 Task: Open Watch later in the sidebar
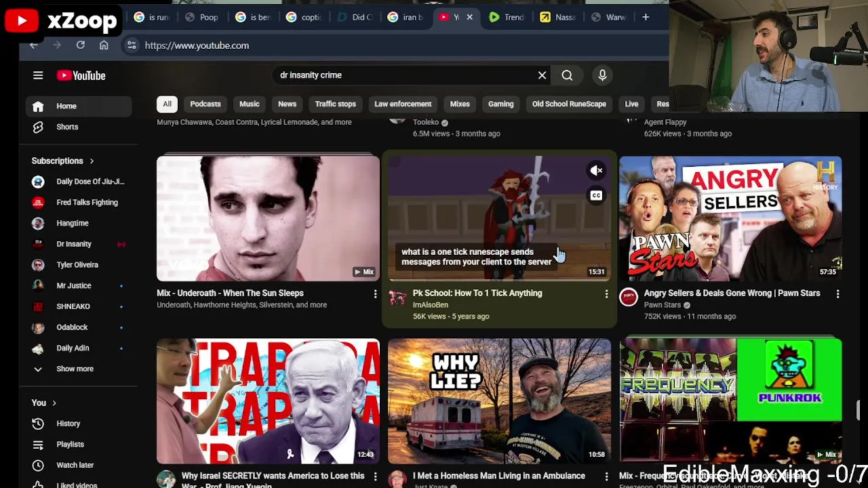click(x=79, y=465)
